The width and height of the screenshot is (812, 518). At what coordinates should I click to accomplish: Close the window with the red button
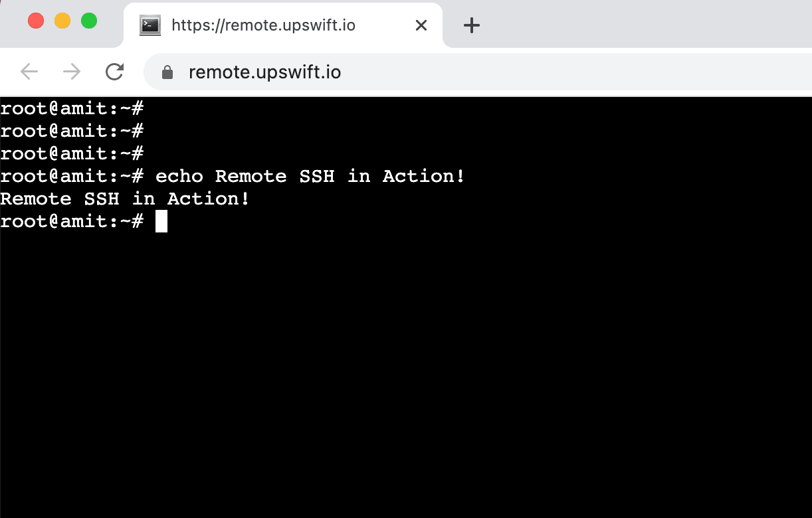click(36, 21)
